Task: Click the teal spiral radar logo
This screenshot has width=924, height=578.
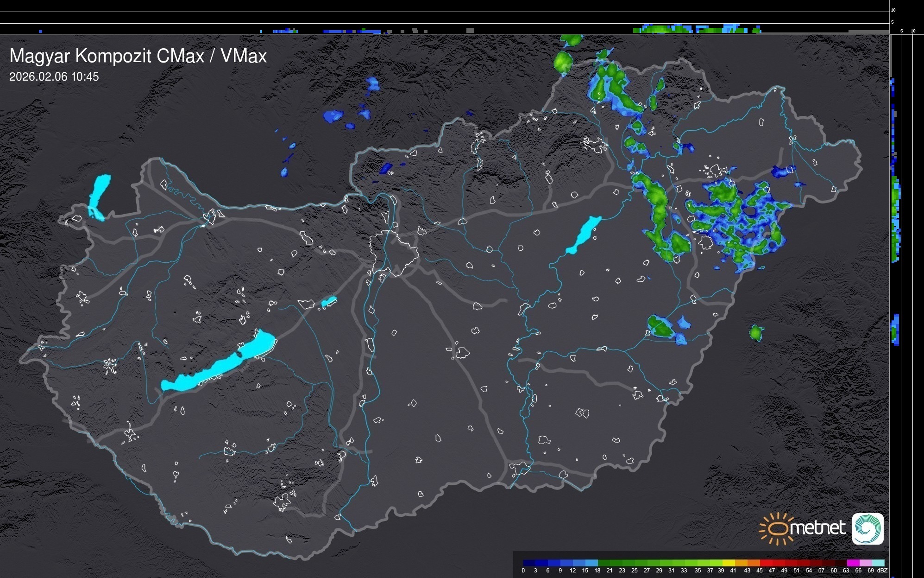Action: [867, 528]
